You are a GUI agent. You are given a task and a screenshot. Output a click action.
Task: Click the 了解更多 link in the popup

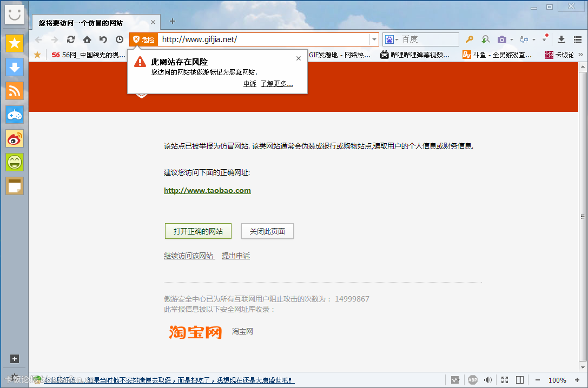coord(277,84)
